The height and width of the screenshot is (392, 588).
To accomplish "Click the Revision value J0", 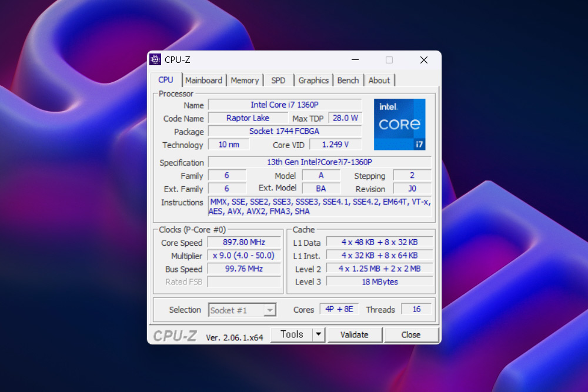I will pyautogui.click(x=412, y=189).
